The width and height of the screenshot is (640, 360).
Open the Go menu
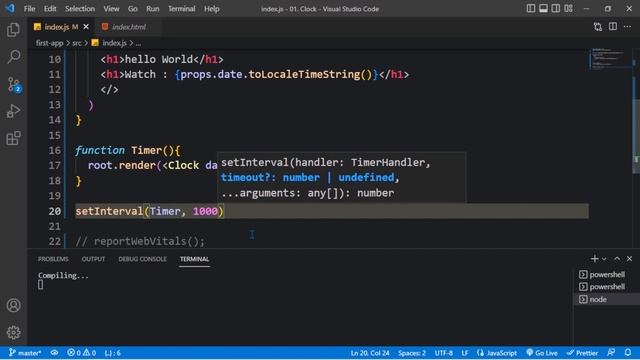[x=133, y=9]
